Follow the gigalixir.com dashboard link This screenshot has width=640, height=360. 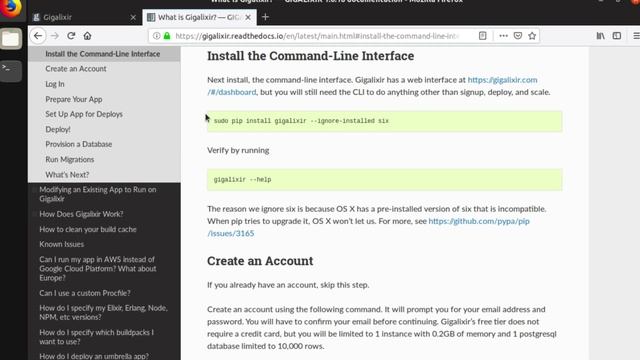tap(502, 80)
